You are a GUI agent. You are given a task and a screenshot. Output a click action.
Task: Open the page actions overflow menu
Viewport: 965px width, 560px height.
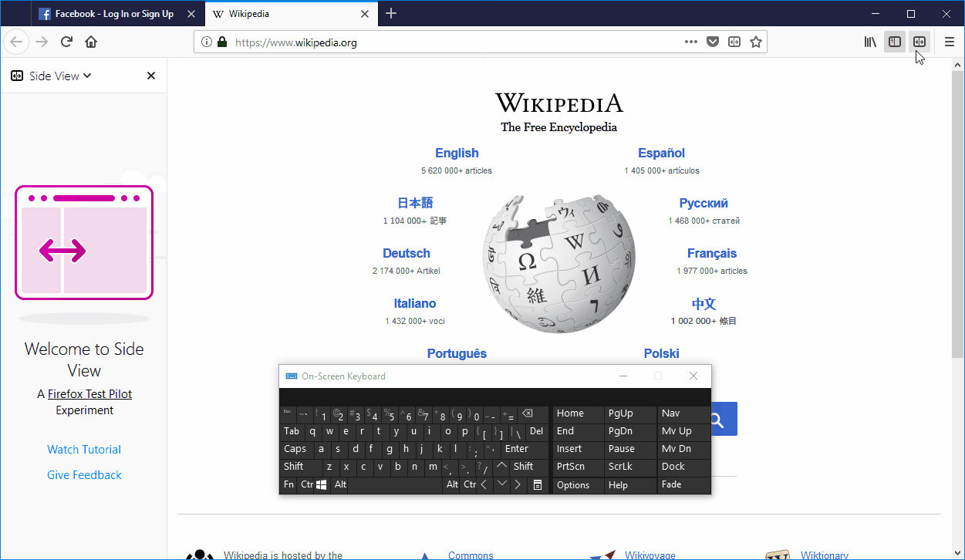tap(690, 42)
